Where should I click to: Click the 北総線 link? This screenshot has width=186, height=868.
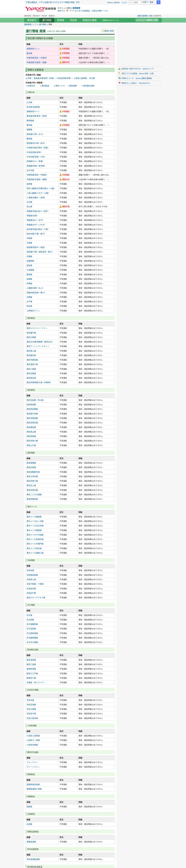[x=29, y=824]
